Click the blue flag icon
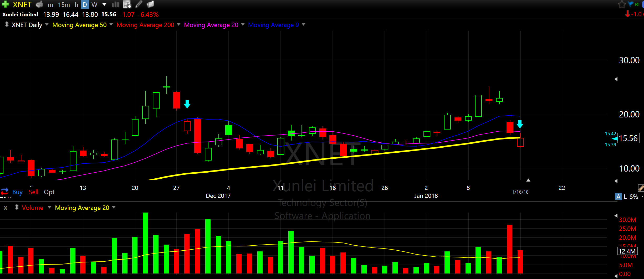 pyautogui.click(x=630, y=4)
